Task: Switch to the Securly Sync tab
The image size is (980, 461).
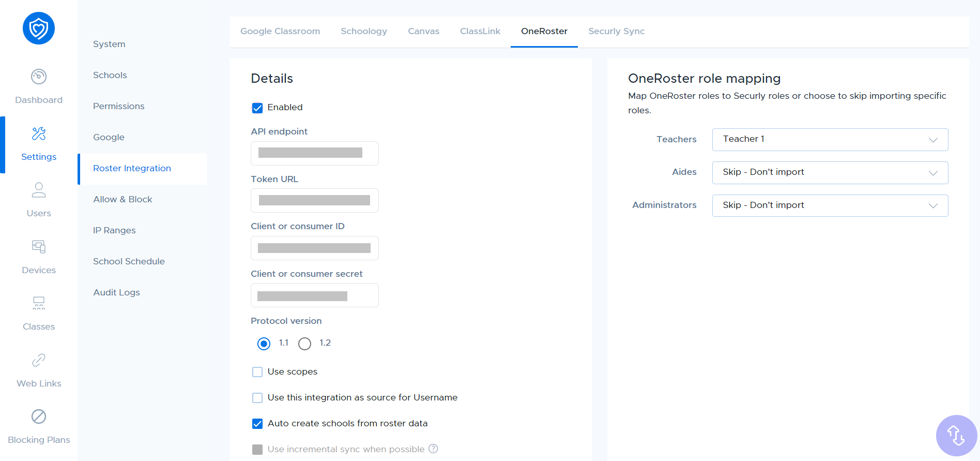Action: pos(617,31)
